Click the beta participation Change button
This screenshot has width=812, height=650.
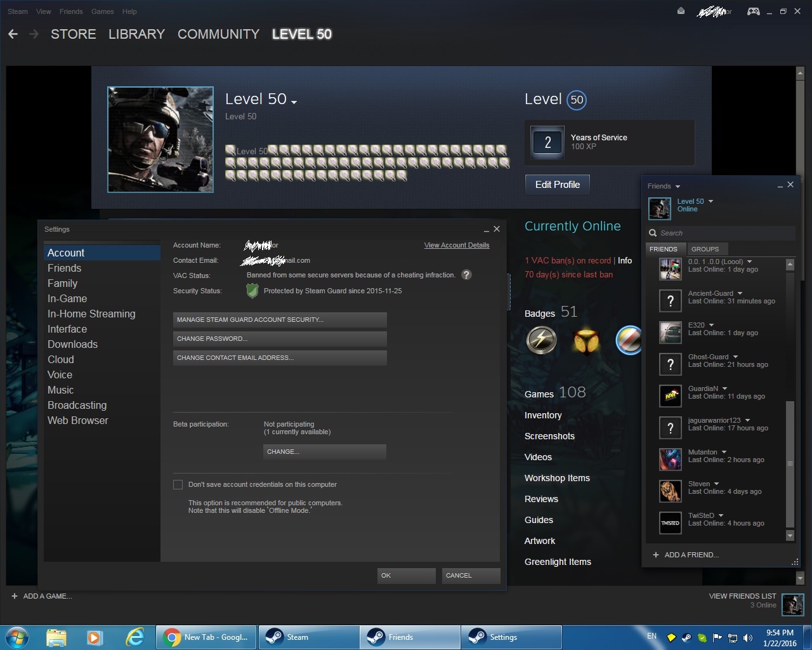[325, 451]
